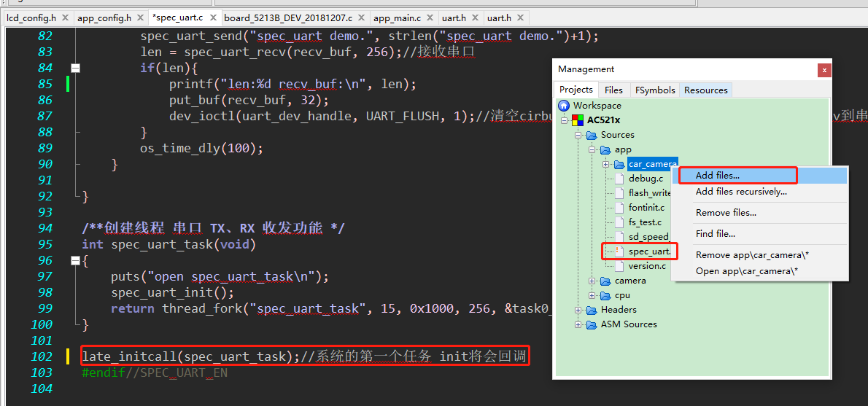The width and height of the screenshot is (868, 406).
Task: Collapse the AC521x project node
Action: 564,120
